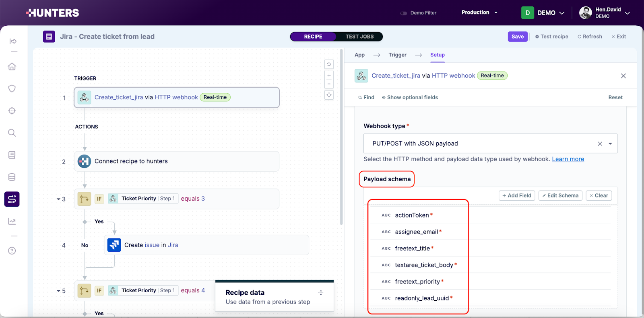Exit the recipe editor
Screen dimensions: 644x318
click(619, 37)
